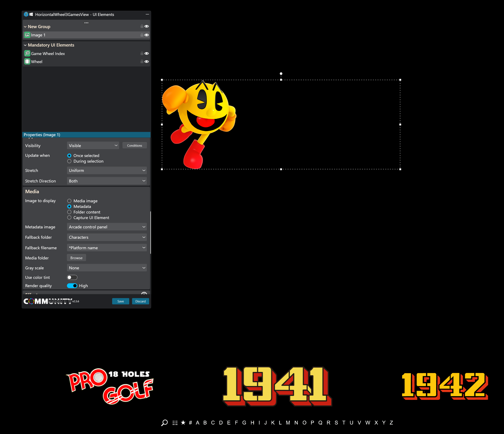Screen dimensions: 504x434
Task: Jump to letter M in the index
Action: point(288,423)
